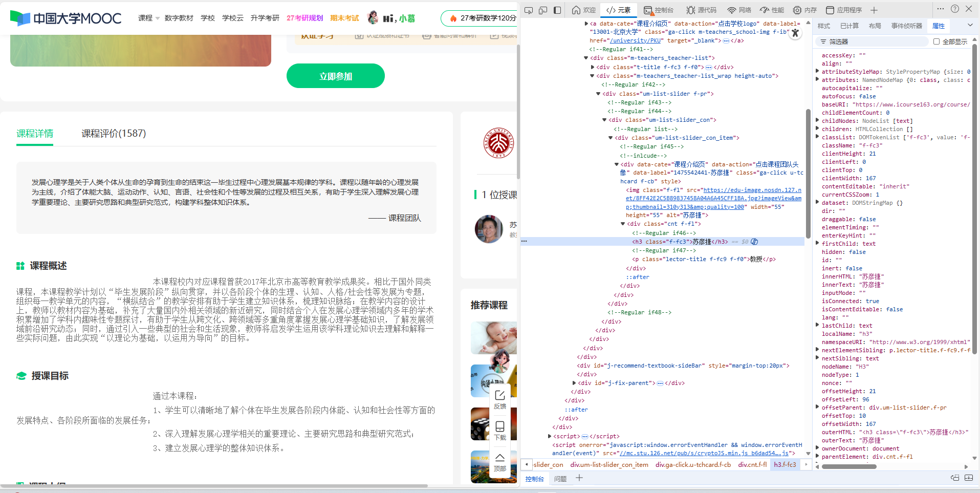This screenshot has height=493, width=980.
Task: Open the 27考研规划 navigation link
Action: point(305,18)
